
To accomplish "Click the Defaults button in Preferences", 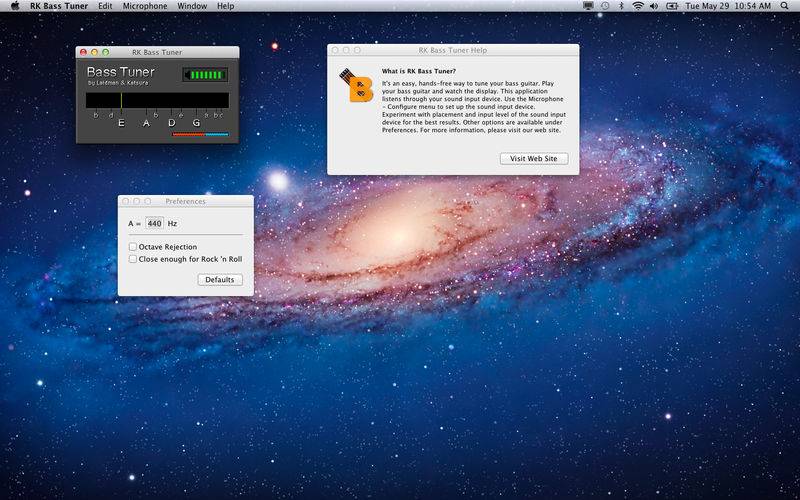I will pos(220,280).
